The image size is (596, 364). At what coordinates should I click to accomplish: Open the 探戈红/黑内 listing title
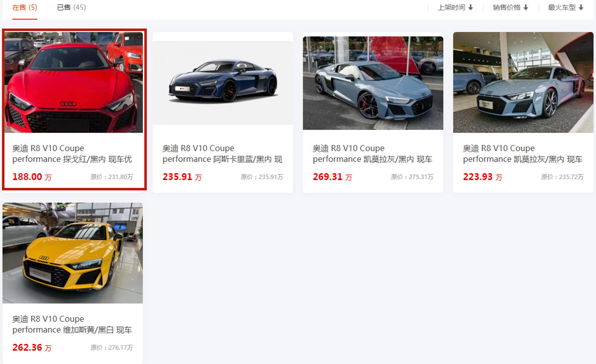coord(72,154)
